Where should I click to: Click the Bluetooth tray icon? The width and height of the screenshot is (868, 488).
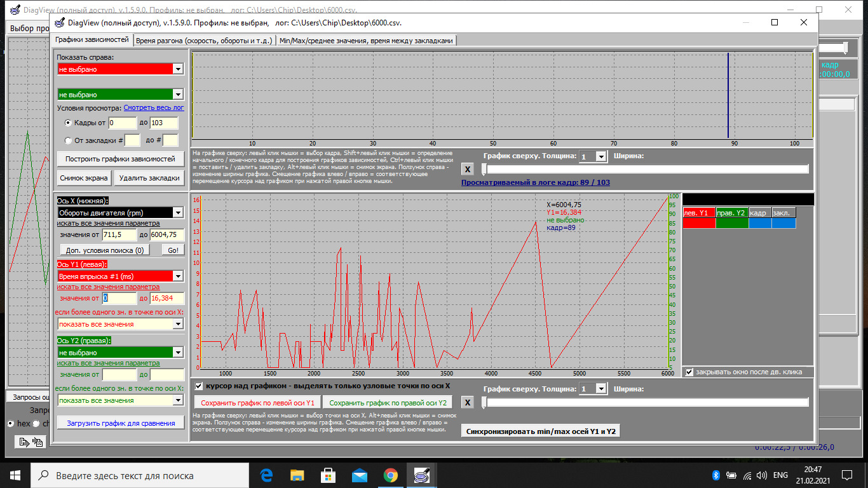pos(715,475)
